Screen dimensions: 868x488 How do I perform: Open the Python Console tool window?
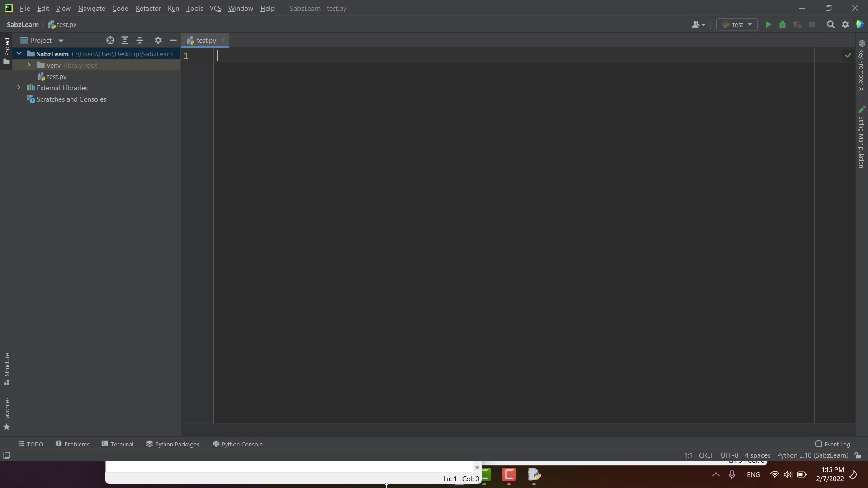point(238,444)
